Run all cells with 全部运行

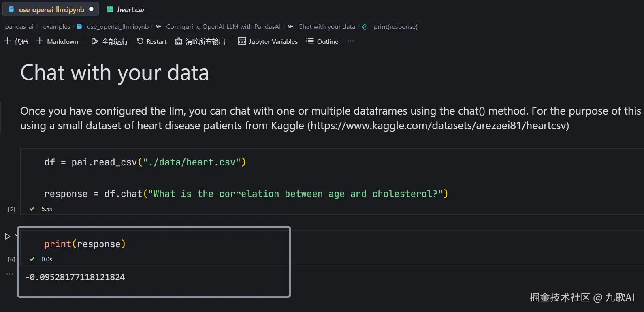coord(110,41)
